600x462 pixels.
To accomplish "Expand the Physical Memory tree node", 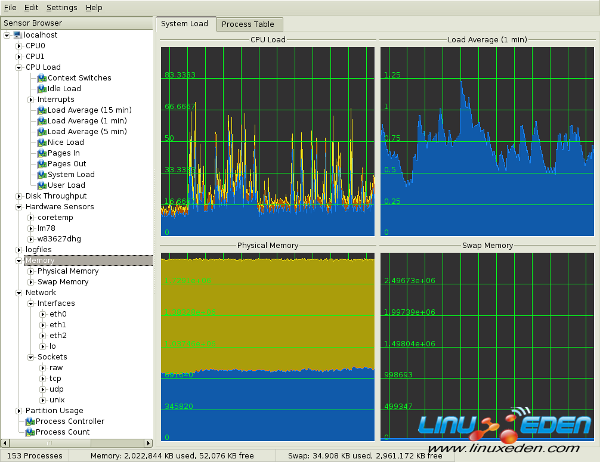I will coord(31,271).
